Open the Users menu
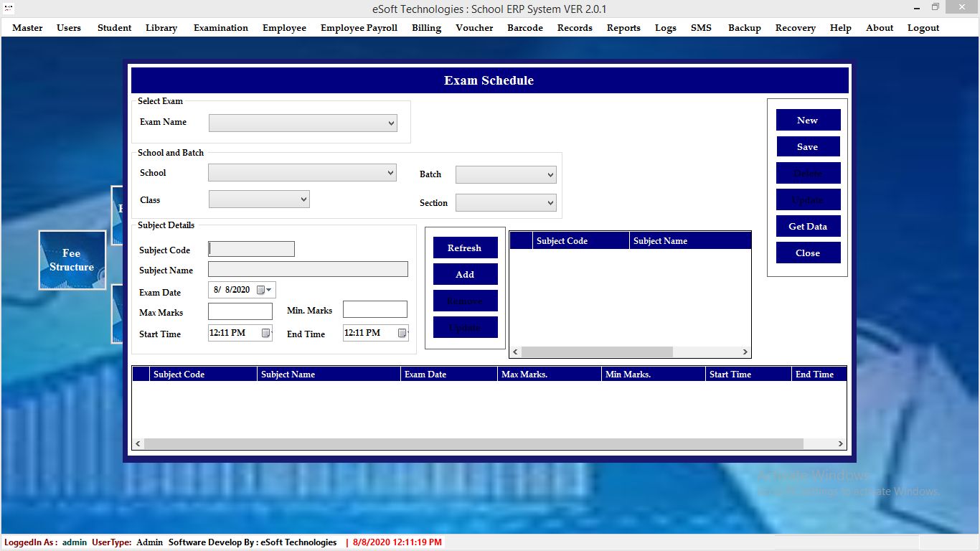 coord(69,28)
